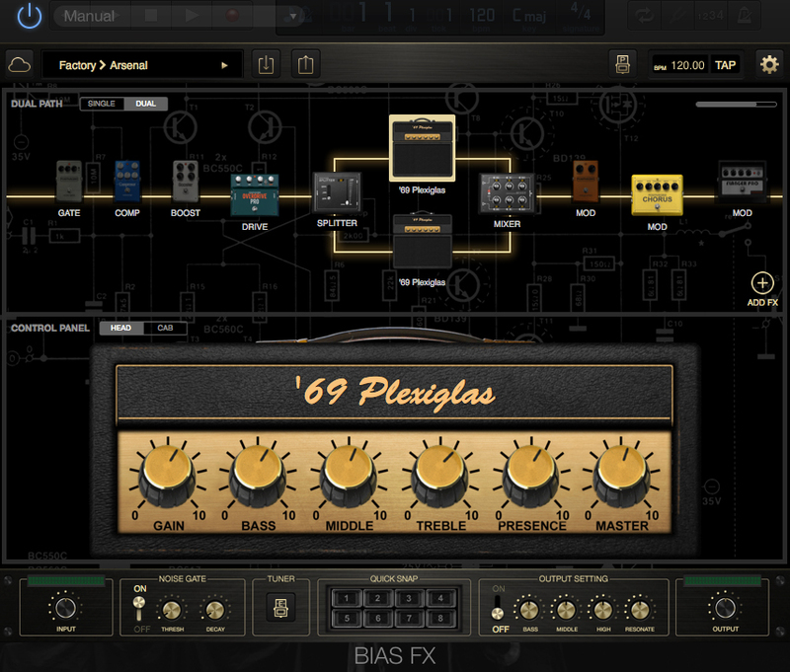Image resolution: width=790 pixels, height=672 pixels.
Task: Click the output setting RESONATE knob
Action: 640,610
